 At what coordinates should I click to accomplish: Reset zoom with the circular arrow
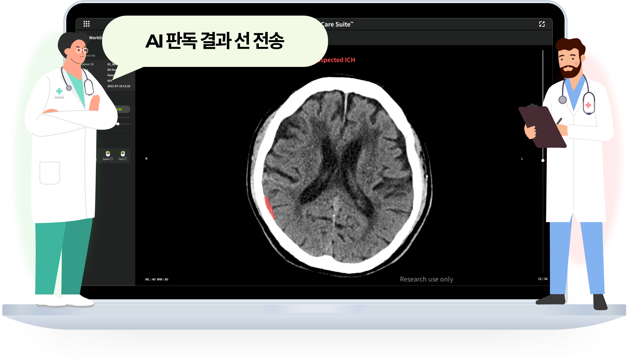(112, 159)
